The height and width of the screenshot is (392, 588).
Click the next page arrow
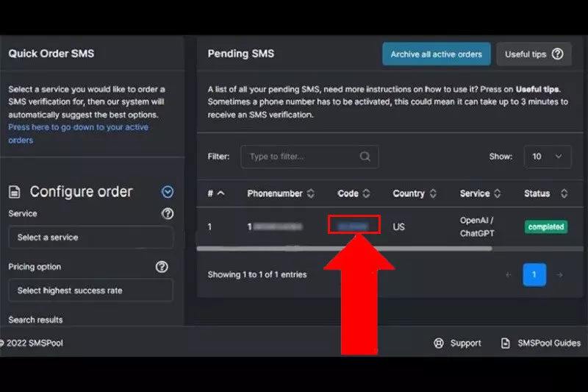click(559, 275)
